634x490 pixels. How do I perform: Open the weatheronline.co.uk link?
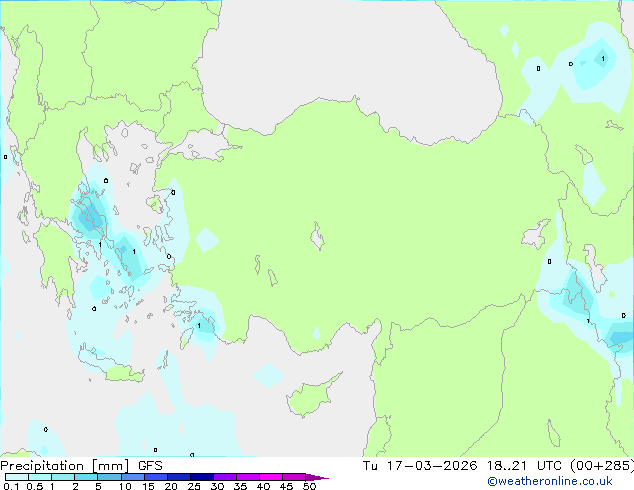pos(550,481)
